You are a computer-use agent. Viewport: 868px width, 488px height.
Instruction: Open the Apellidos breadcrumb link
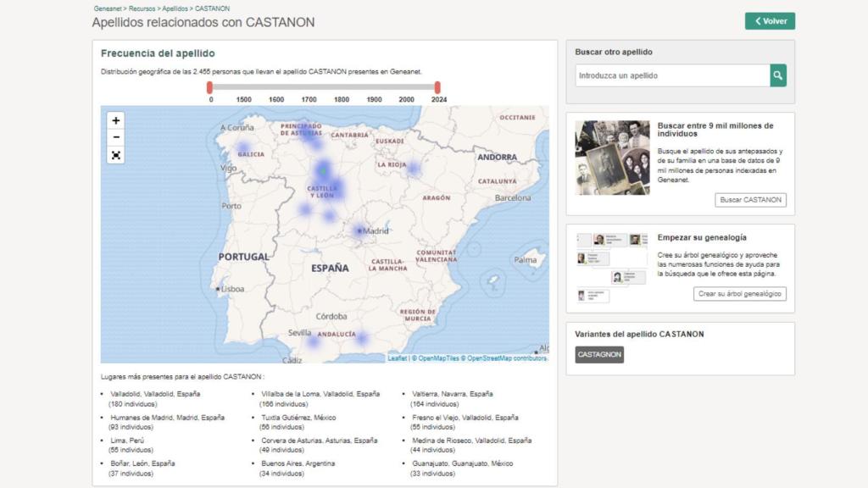coord(176,8)
